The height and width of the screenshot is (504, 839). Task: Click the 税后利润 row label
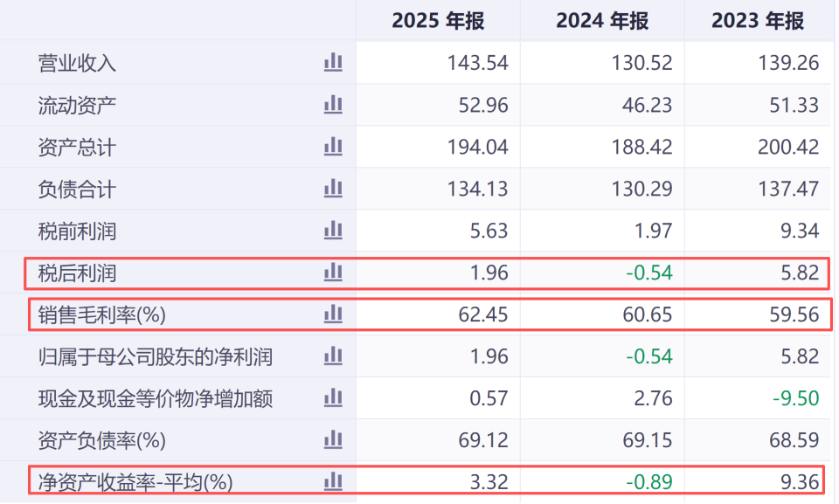pos(77,273)
